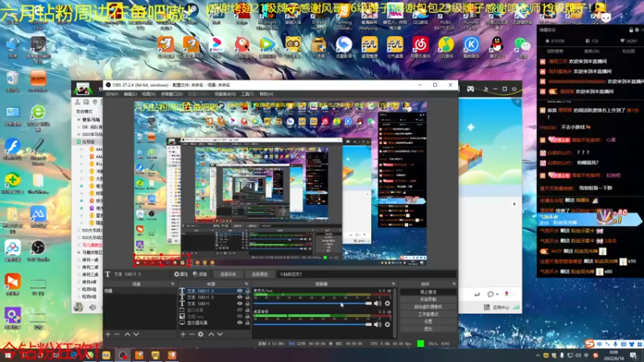Screen dimensions: 644x362
Task: Open Windows Start button
Action: click(x=7, y=355)
